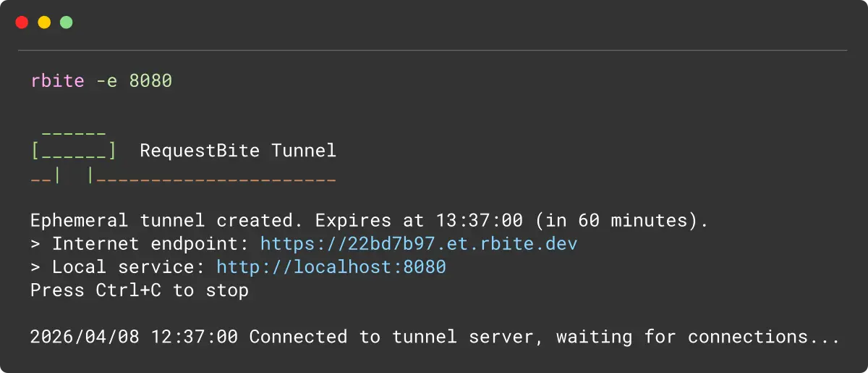Click the red close window button
868x373 pixels.
point(22,22)
